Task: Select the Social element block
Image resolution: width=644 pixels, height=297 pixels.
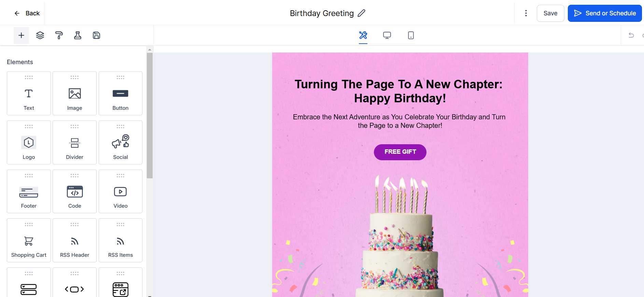Action: [x=121, y=143]
